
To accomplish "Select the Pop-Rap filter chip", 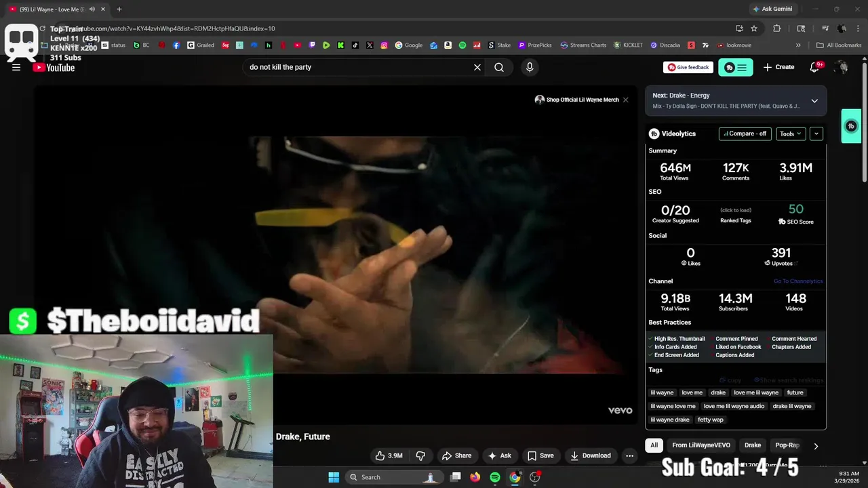I will [x=787, y=445].
